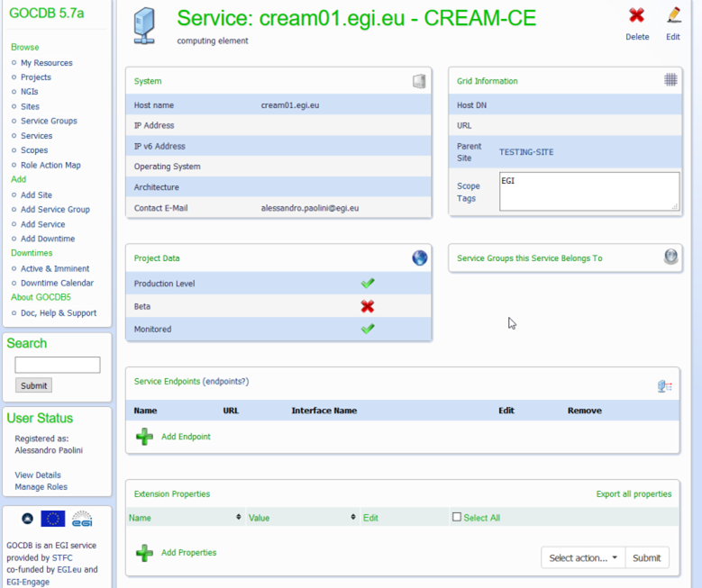Open Sites in sidebar
This screenshot has height=588, width=702.
tap(30, 106)
